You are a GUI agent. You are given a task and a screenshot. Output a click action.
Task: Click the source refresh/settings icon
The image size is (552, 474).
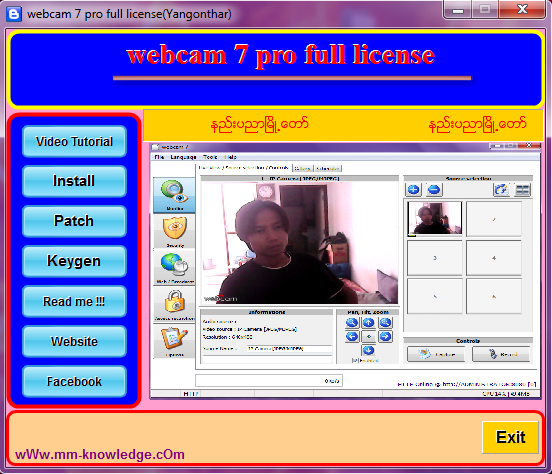(501, 190)
